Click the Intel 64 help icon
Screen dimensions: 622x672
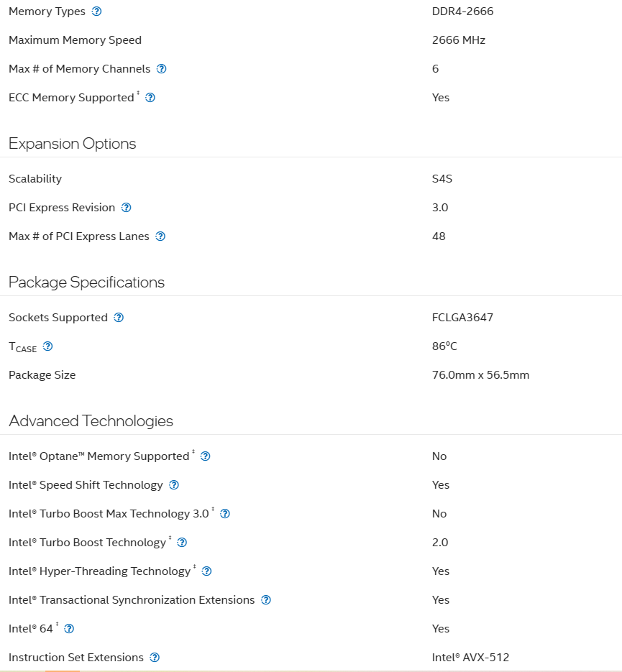[69, 629]
